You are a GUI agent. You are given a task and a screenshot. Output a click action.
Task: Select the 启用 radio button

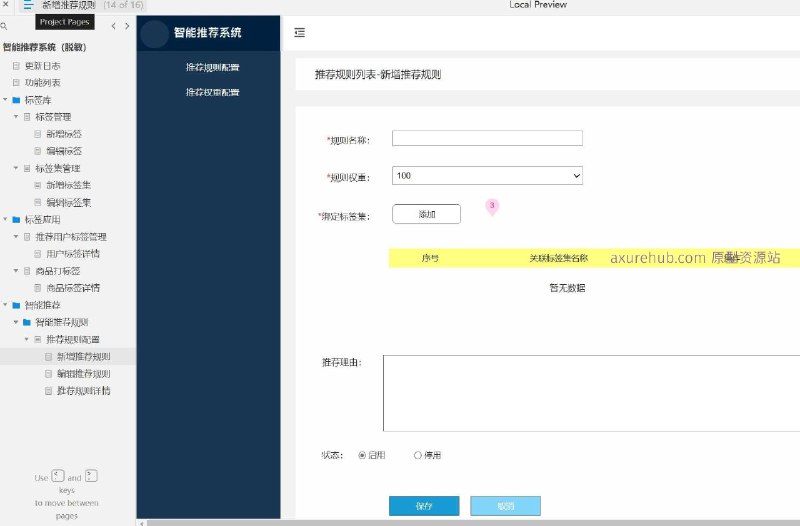pos(362,455)
